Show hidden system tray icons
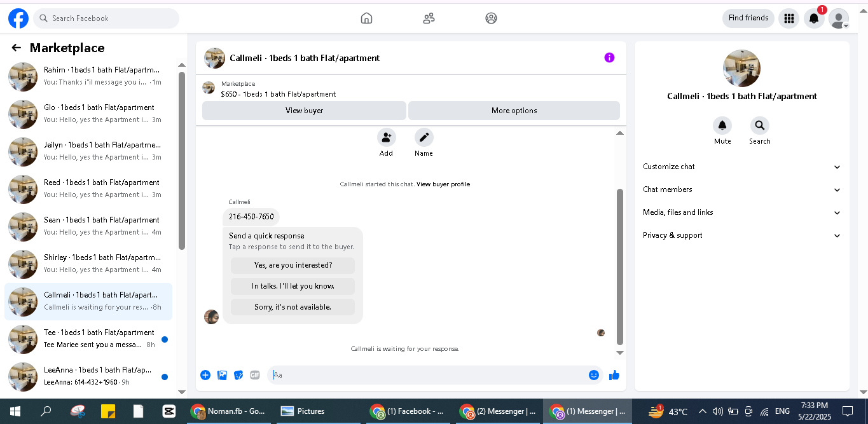This screenshot has height=424, width=868. click(x=703, y=411)
